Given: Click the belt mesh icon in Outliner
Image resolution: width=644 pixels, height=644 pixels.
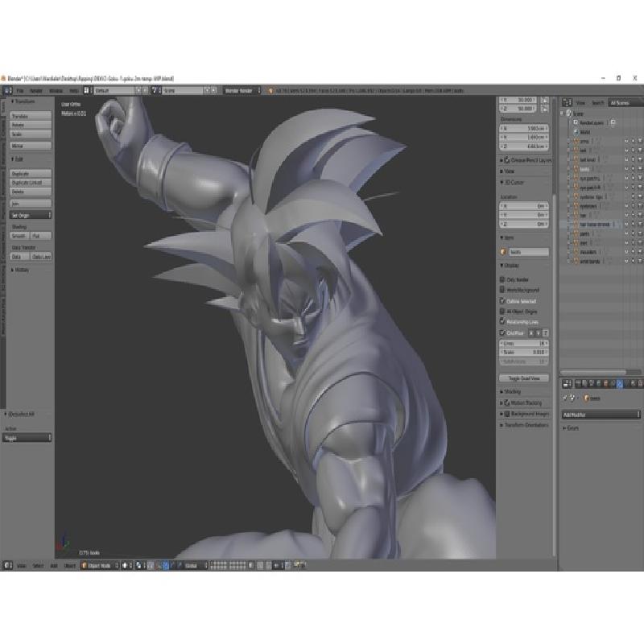Looking at the screenshot, I should coord(576,151).
